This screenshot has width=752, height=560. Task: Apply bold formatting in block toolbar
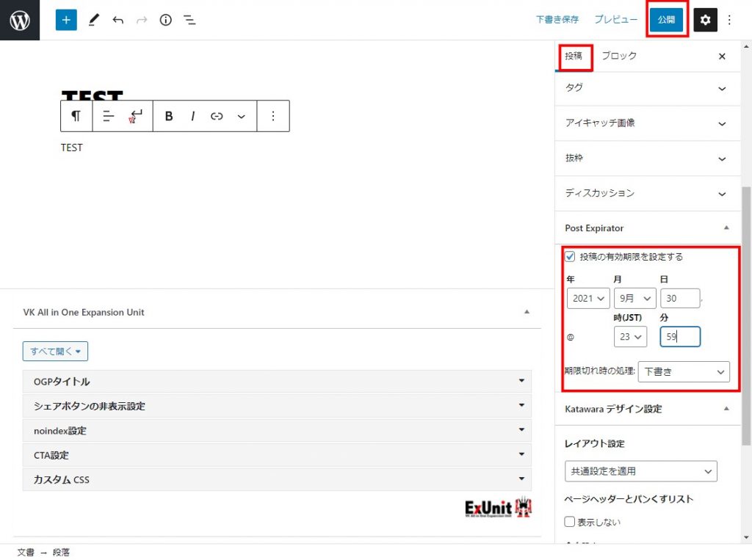coord(169,116)
